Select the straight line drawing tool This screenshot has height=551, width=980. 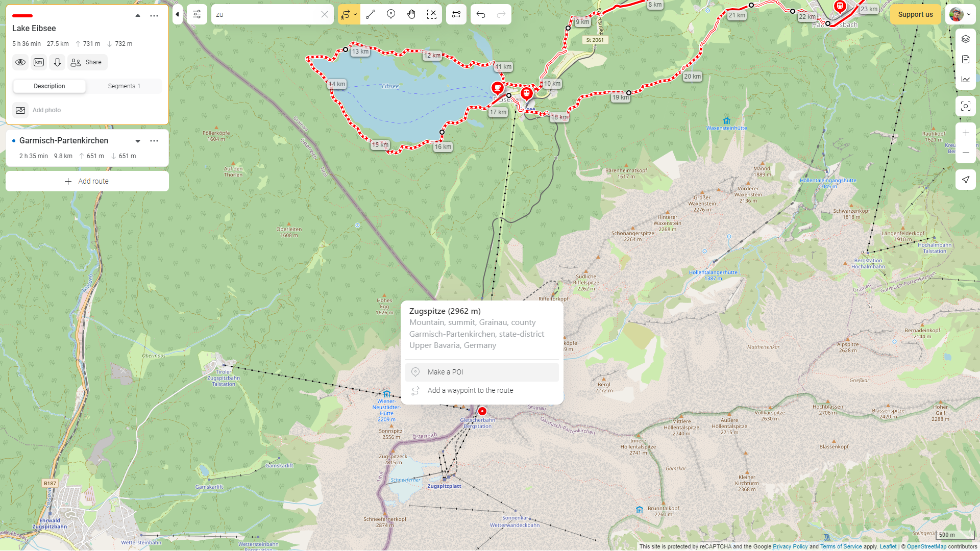(x=371, y=14)
